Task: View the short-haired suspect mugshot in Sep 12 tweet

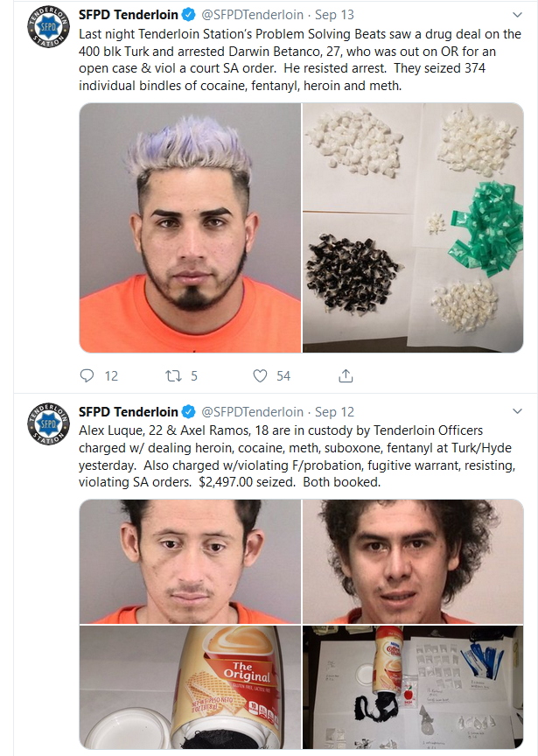Action: point(191,562)
